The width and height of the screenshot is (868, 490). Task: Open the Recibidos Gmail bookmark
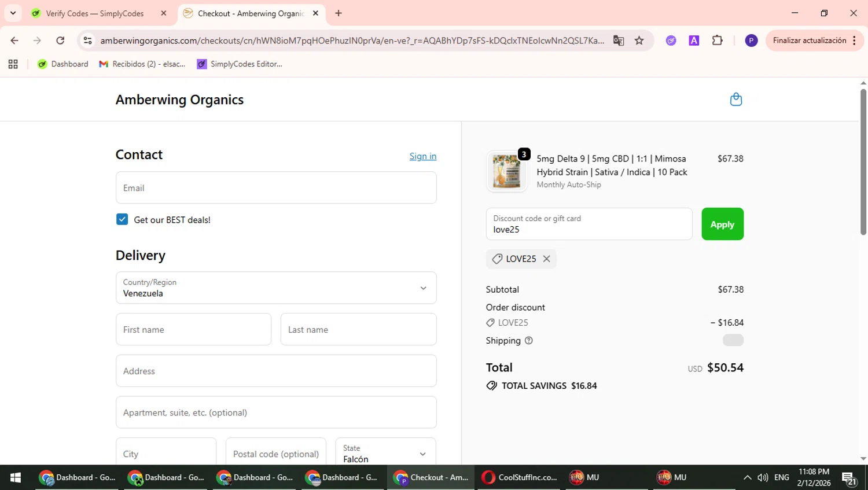142,64
